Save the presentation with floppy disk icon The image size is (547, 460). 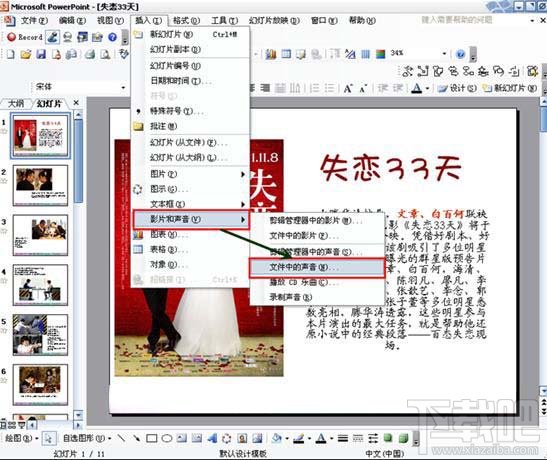click(41, 54)
